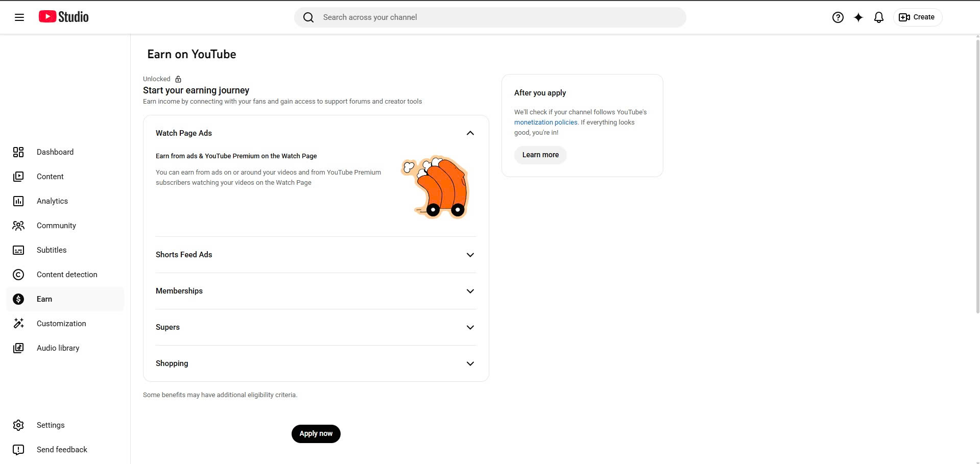The width and height of the screenshot is (980, 464).
Task: Click the Subtitles icon in sidebar
Action: [x=18, y=250]
